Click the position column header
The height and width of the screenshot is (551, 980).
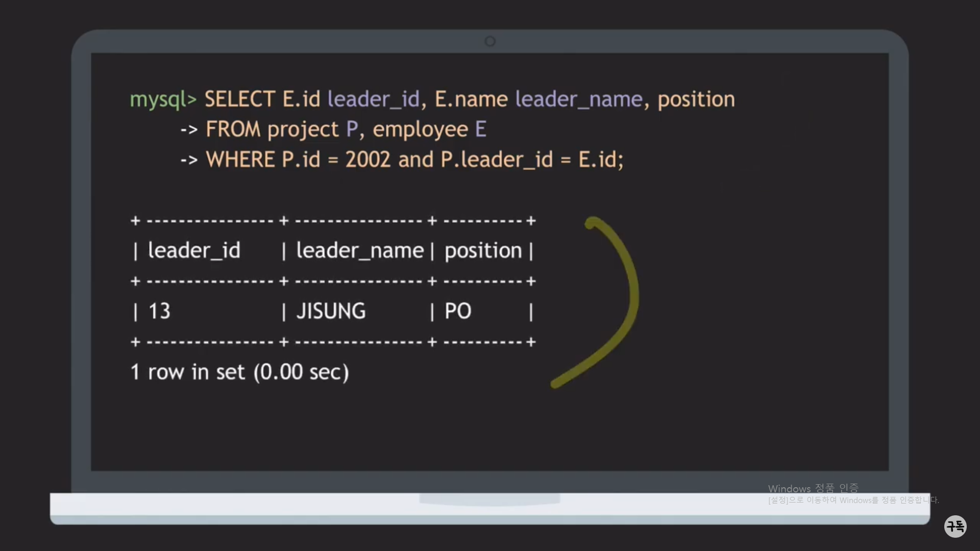coord(483,251)
